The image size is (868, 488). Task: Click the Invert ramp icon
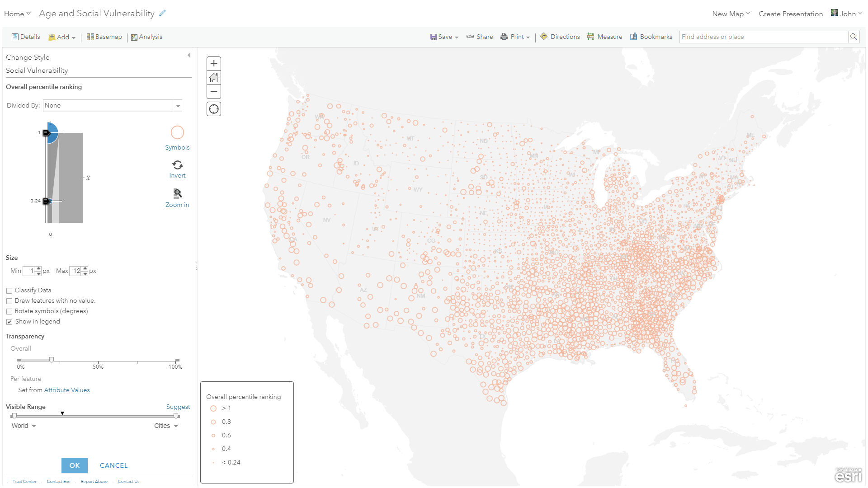[x=177, y=165]
